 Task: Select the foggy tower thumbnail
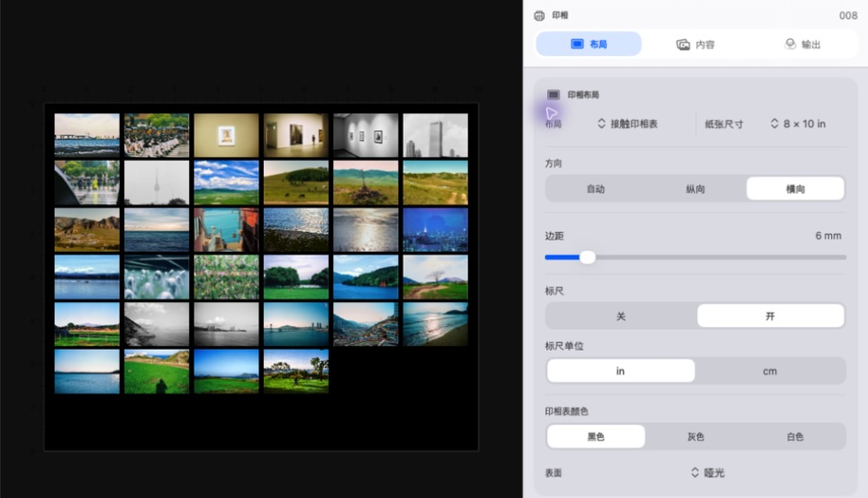point(157,182)
